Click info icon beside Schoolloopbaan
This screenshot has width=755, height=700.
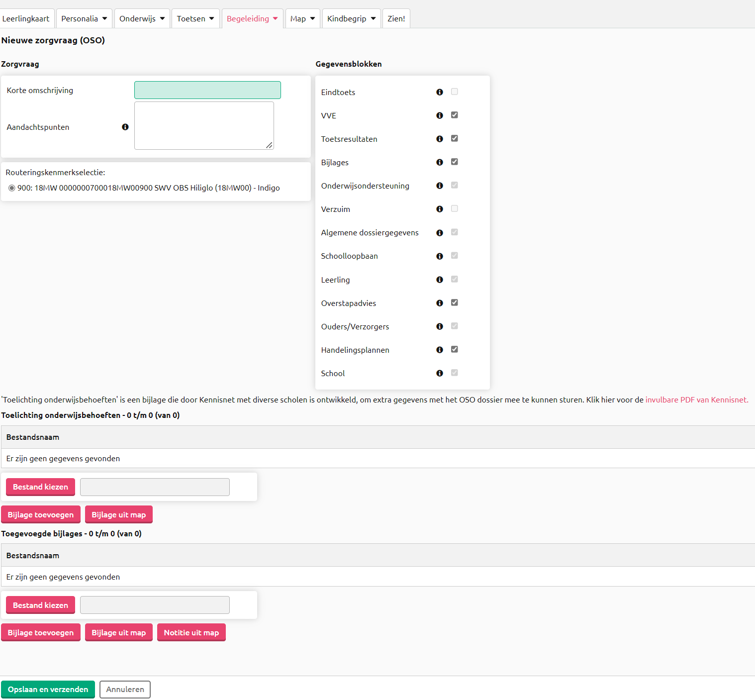pyautogui.click(x=440, y=256)
